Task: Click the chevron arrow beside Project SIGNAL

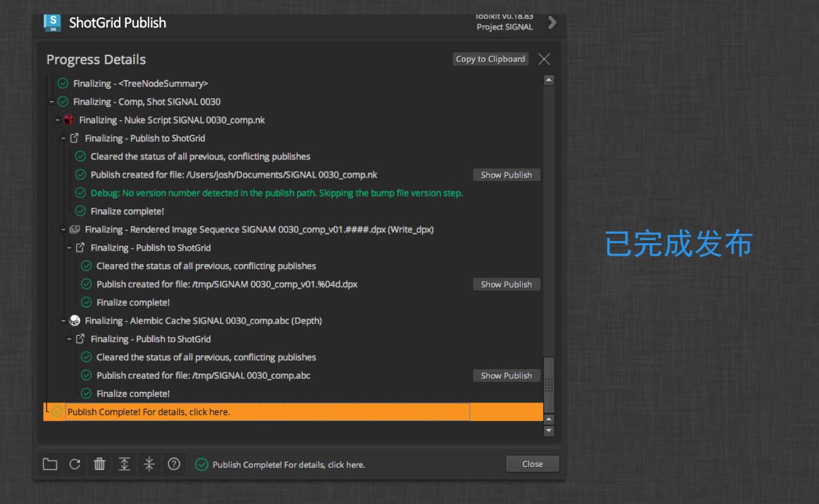Action: point(552,23)
